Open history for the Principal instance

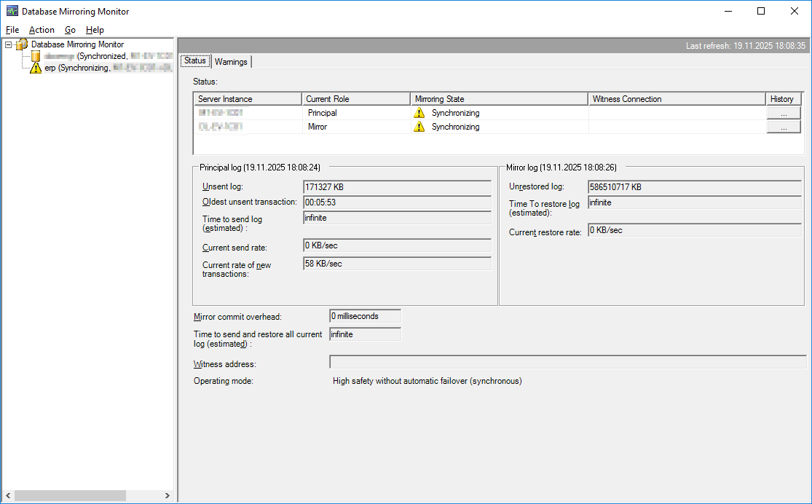pyautogui.click(x=783, y=113)
